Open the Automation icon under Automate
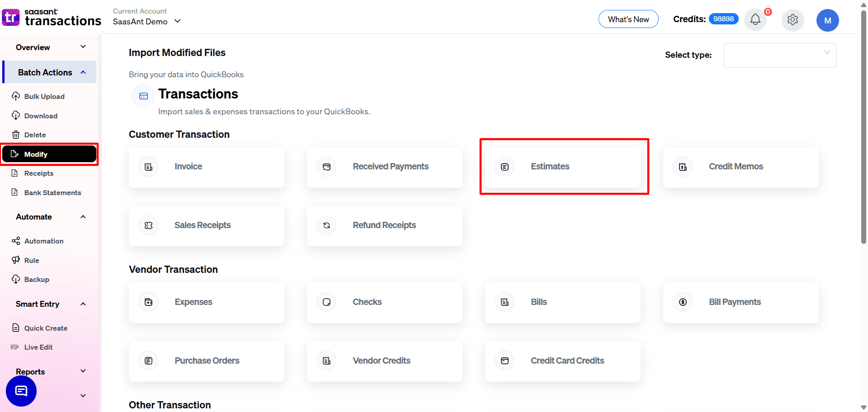This screenshot has height=412, width=868. (x=16, y=241)
